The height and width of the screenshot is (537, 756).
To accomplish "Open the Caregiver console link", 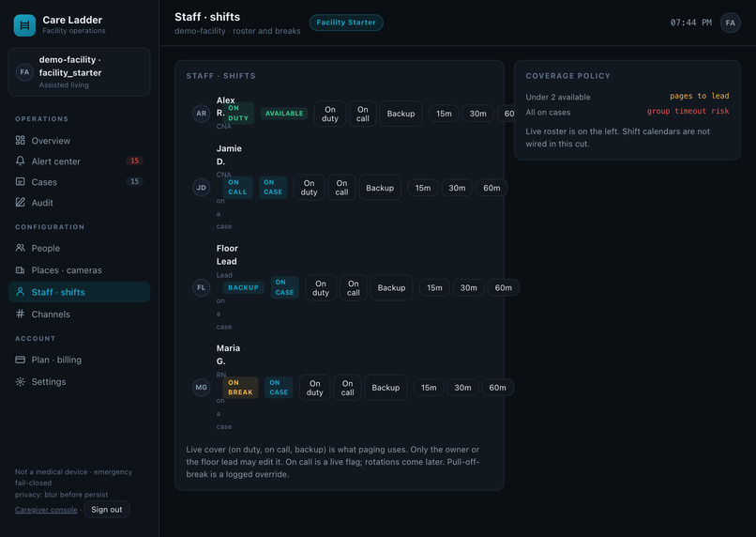I will coord(46,510).
